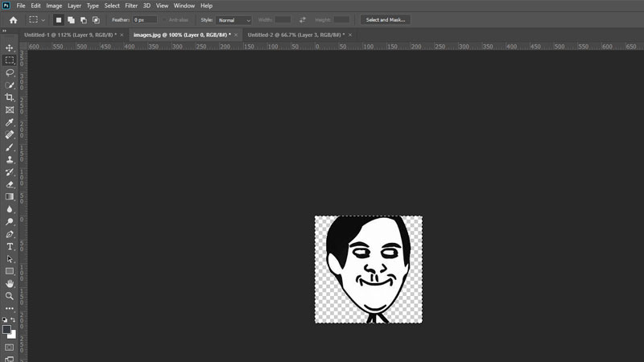This screenshot has height=362, width=644.
Task: Select the Hand tool
Action: (10, 284)
